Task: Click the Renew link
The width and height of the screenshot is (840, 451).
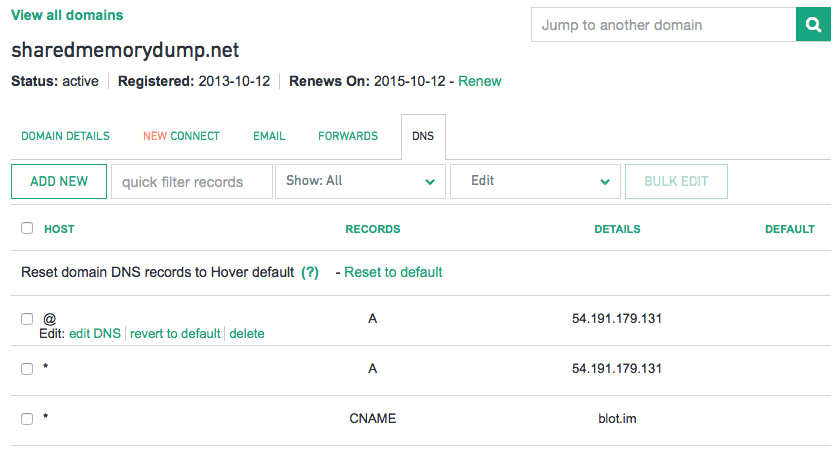Action: [479, 81]
